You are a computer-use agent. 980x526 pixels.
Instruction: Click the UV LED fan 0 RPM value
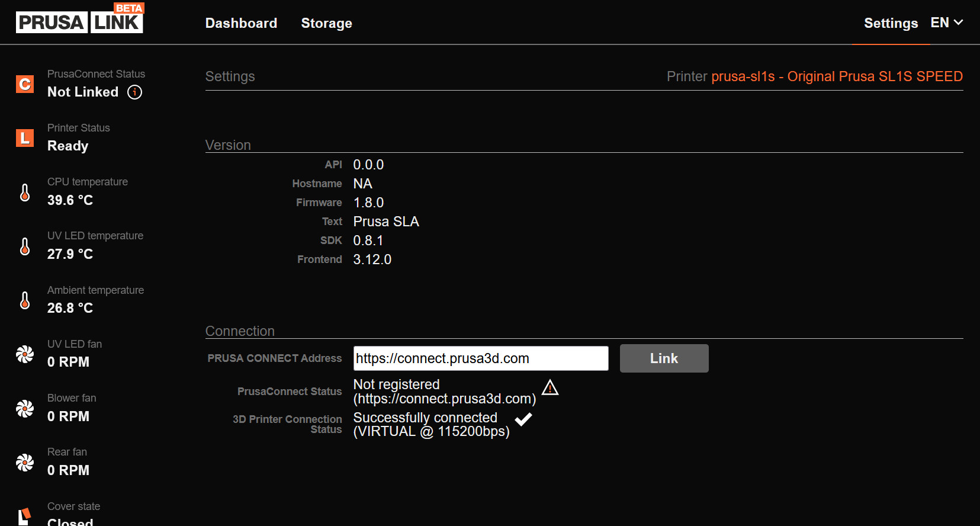69,362
